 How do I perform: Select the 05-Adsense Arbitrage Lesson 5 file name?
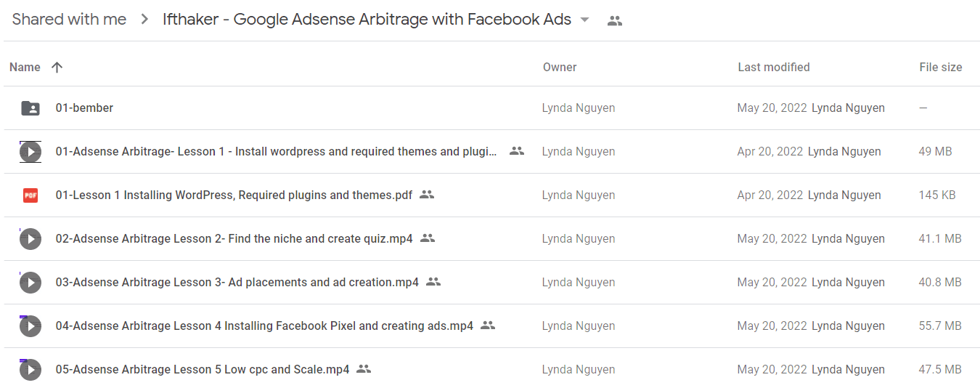[203, 369]
